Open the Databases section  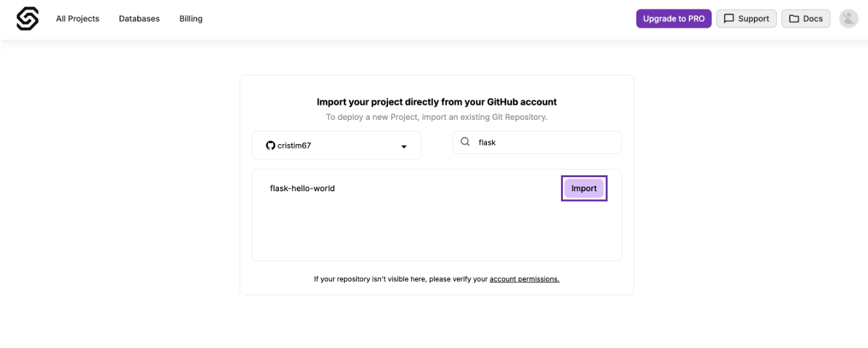pos(139,18)
